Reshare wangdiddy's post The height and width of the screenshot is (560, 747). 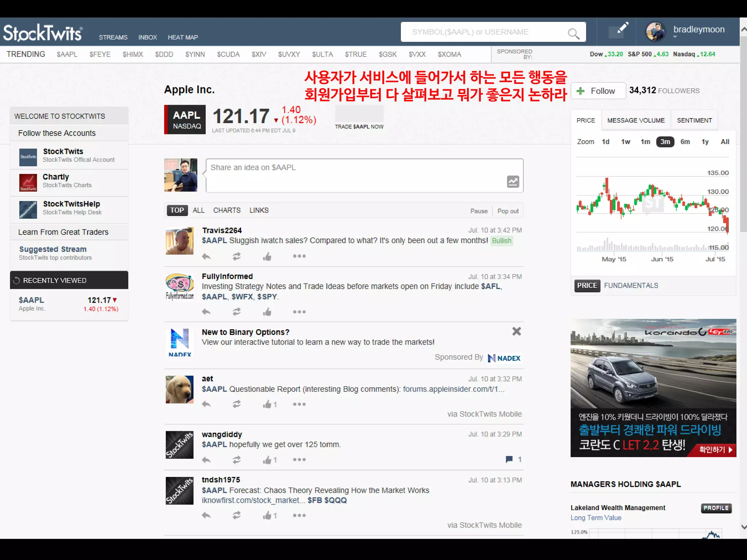237,460
